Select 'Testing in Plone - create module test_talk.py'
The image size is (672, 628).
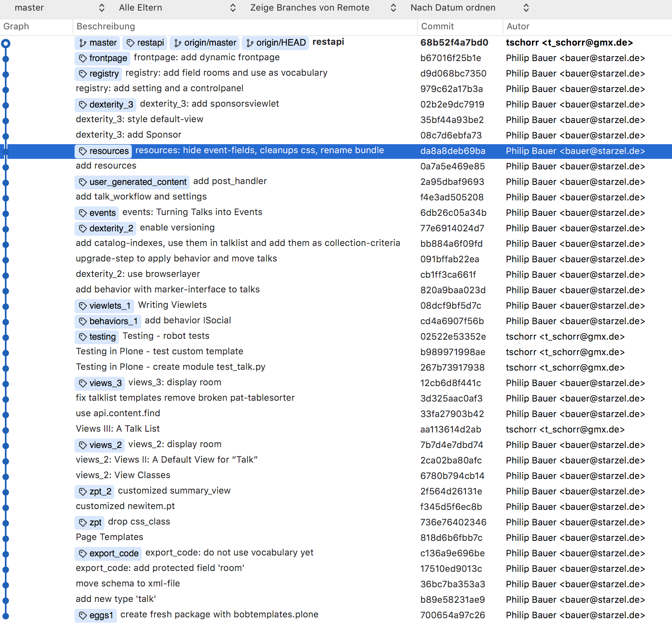pos(170,367)
